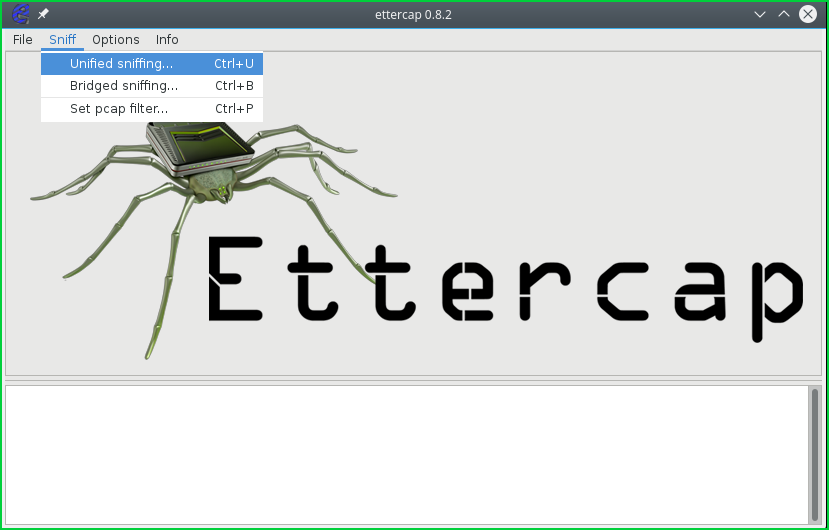Viewport: 829px width, 530px height.
Task: Open the Info menu
Action: pos(167,40)
